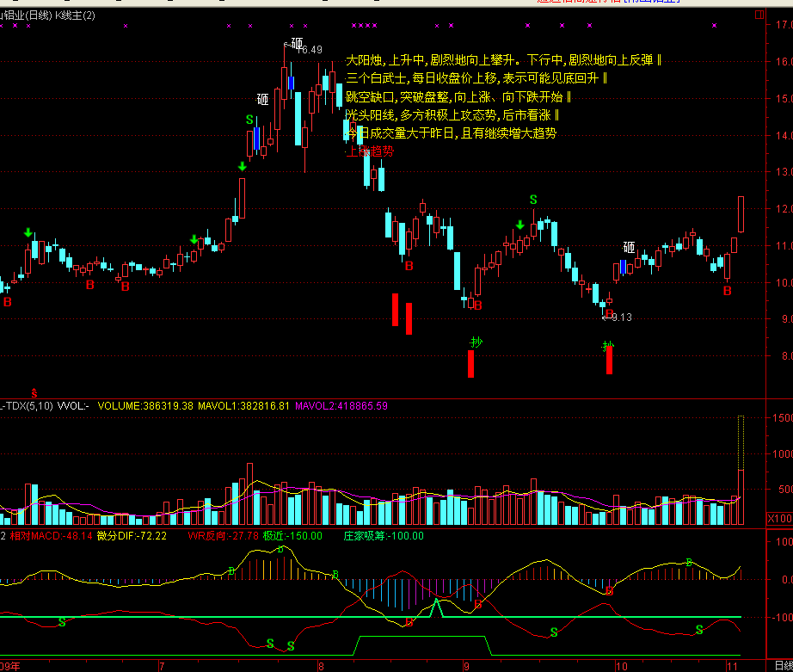This screenshot has height=672, width=793.
Task: Click the green S marker near 砸 at 15
Action: pyautogui.click(x=250, y=120)
